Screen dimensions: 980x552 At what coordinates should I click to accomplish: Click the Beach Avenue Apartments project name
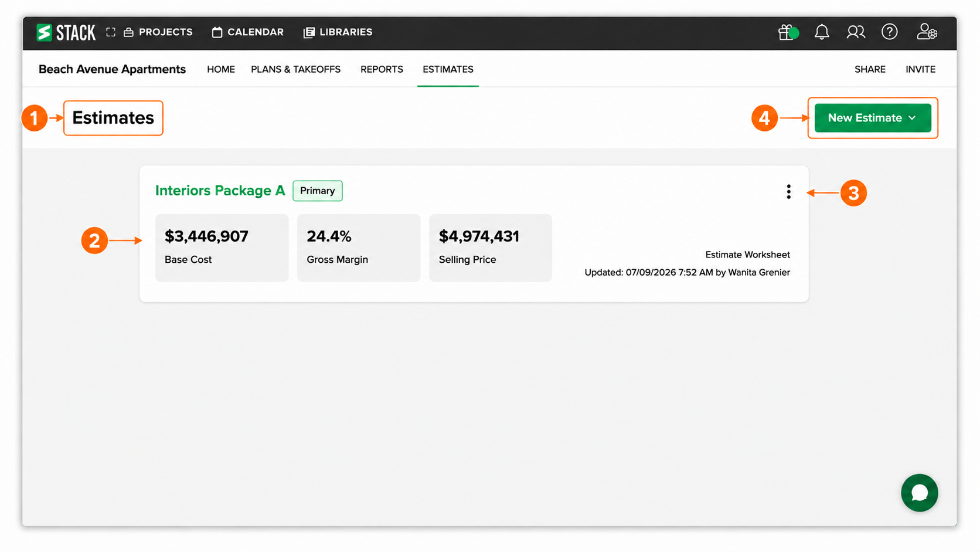[112, 69]
